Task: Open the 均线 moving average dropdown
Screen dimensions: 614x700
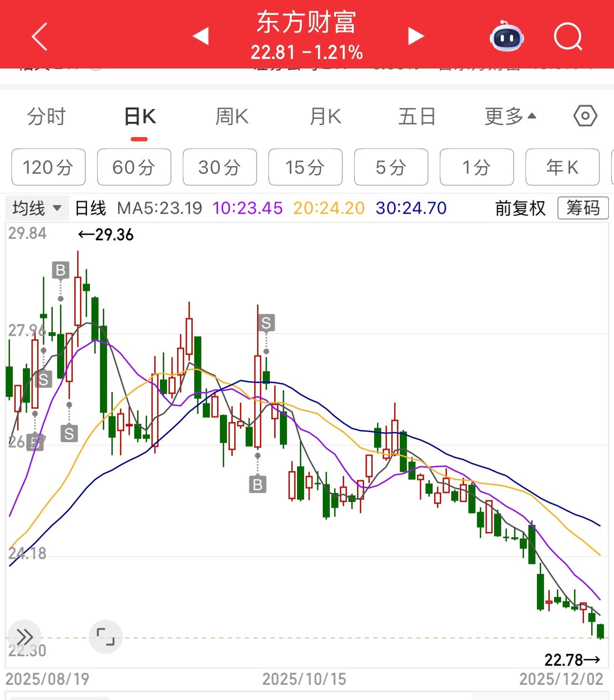Action: pos(36,208)
